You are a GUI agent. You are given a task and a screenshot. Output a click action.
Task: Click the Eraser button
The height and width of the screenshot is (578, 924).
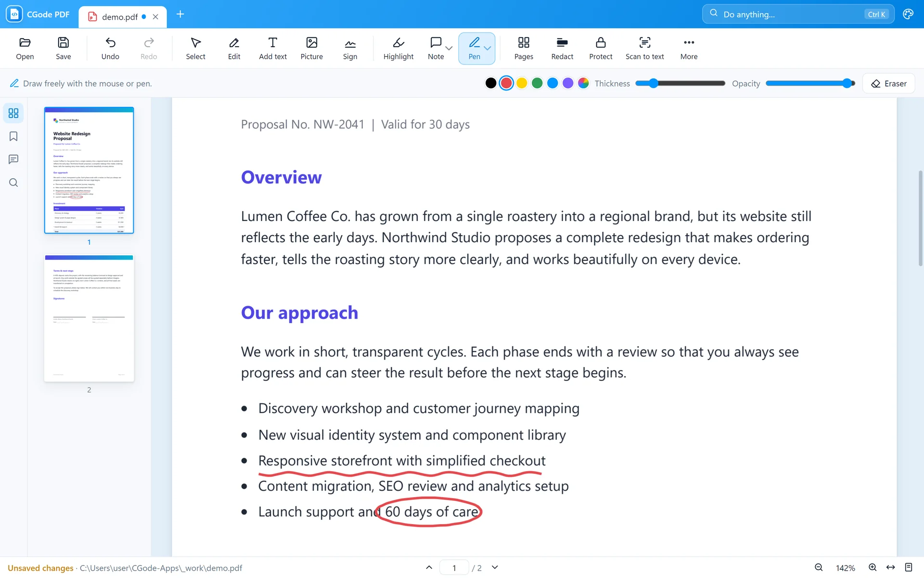[x=888, y=83]
